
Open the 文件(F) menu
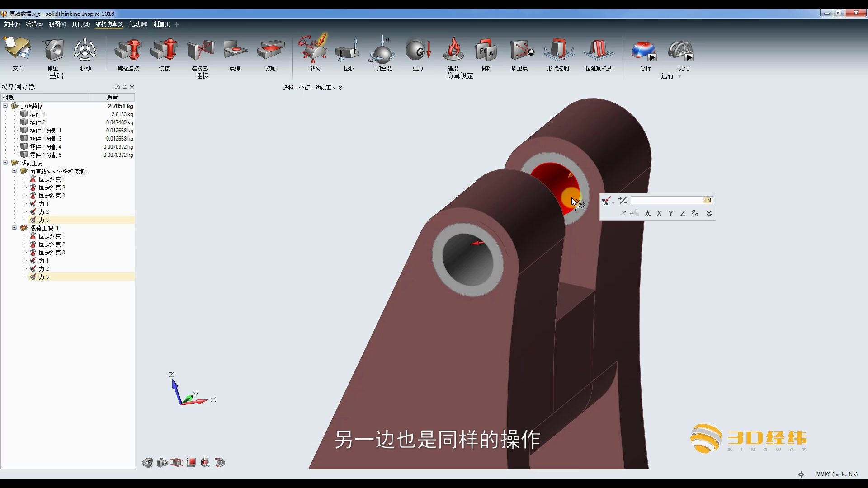pyautogui.click(x=12, y=24)
